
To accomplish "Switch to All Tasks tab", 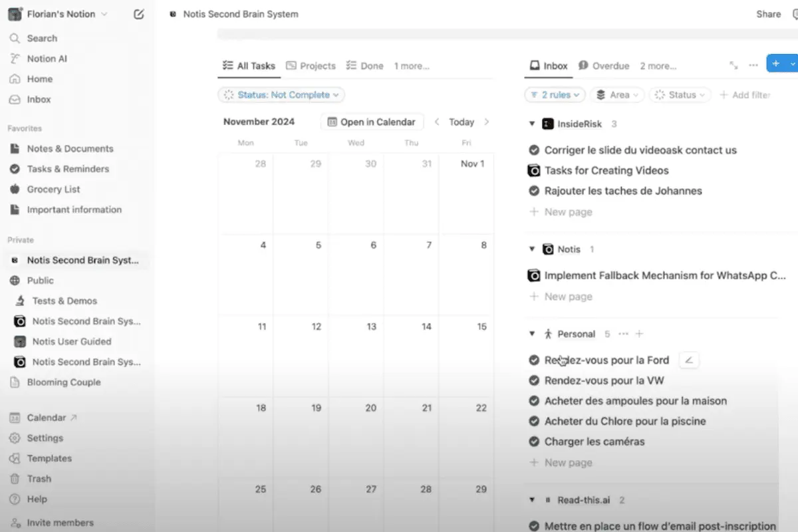I will pyautogui.click(x=249, y=66).
